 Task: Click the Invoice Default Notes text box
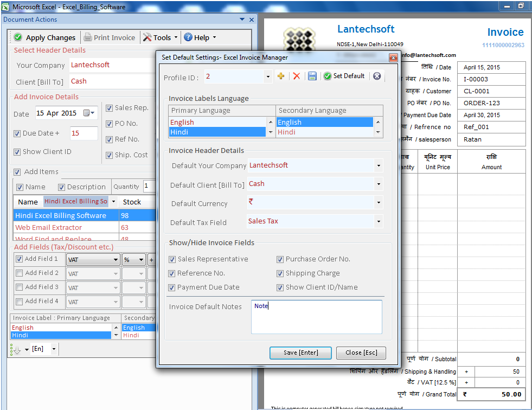[317, 317]
